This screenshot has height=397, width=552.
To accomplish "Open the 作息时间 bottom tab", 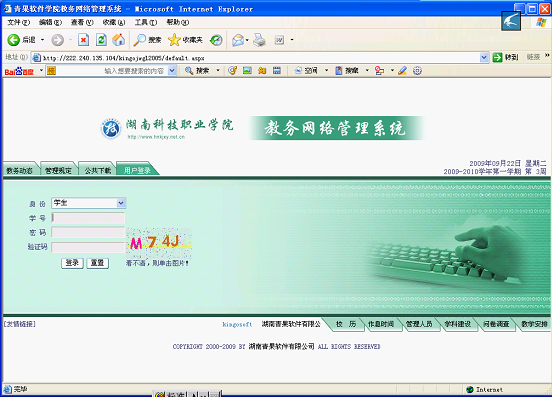I will [x=380, y=324].
